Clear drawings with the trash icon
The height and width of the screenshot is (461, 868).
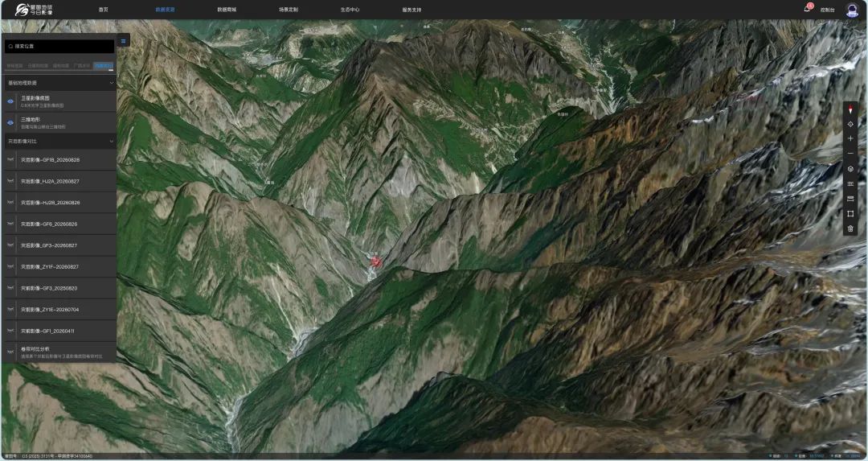pyautogui.click(x=850, y=228)
